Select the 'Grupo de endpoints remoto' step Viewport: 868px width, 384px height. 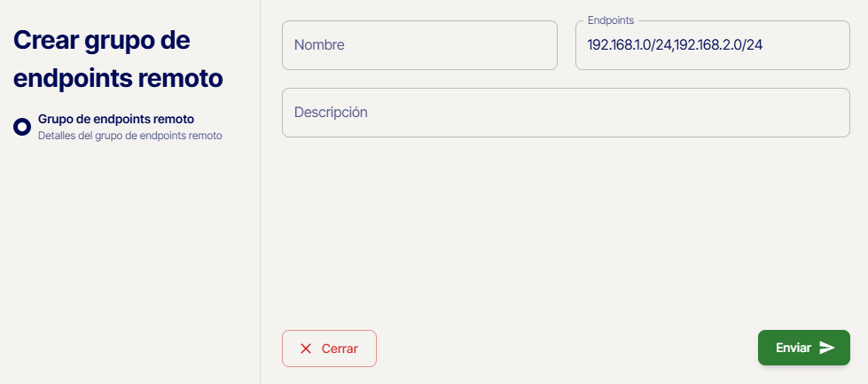[x=116, y=119]
